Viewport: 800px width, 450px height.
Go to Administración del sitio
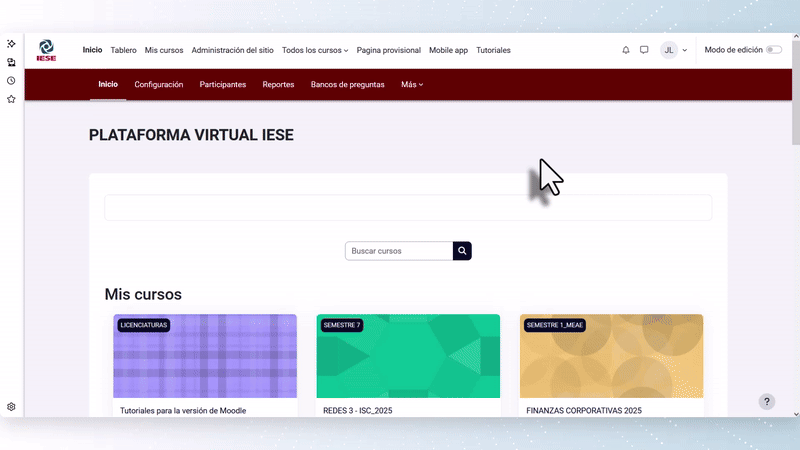[x=232, y=50]
